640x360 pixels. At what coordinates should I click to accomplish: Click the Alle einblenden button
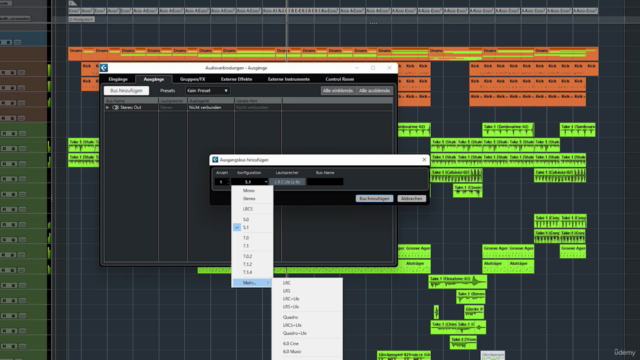pyautogui.click(x=338, y=91)
